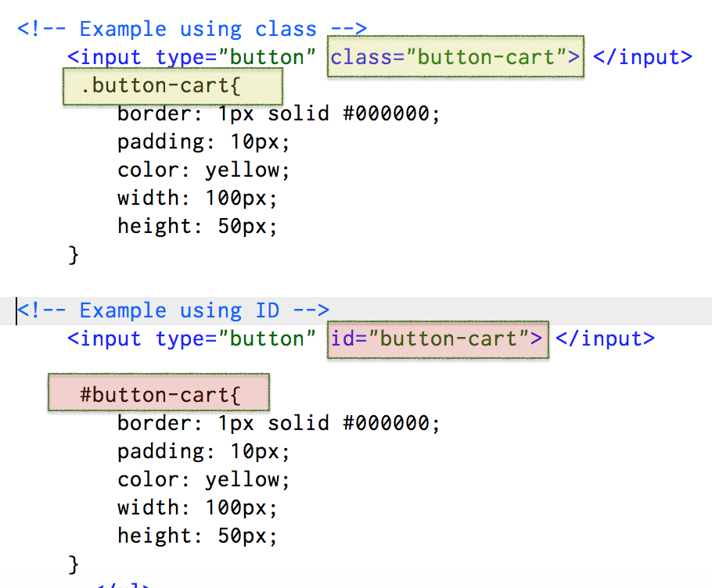Click the highlighted #button-cart selector box
Screen dimensions: 712x588
point(158,393)
